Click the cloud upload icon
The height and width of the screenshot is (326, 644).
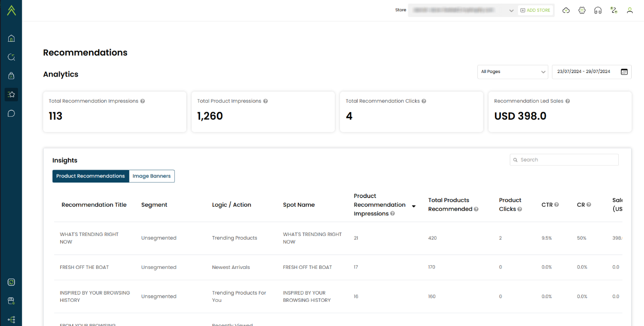pyautogui.click(x=566, y=10)
